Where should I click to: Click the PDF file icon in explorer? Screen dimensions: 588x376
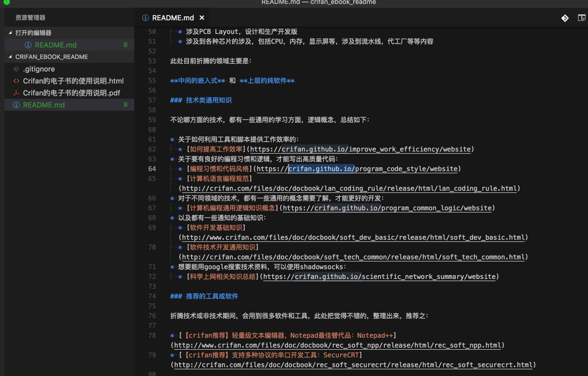coord(16,93)
